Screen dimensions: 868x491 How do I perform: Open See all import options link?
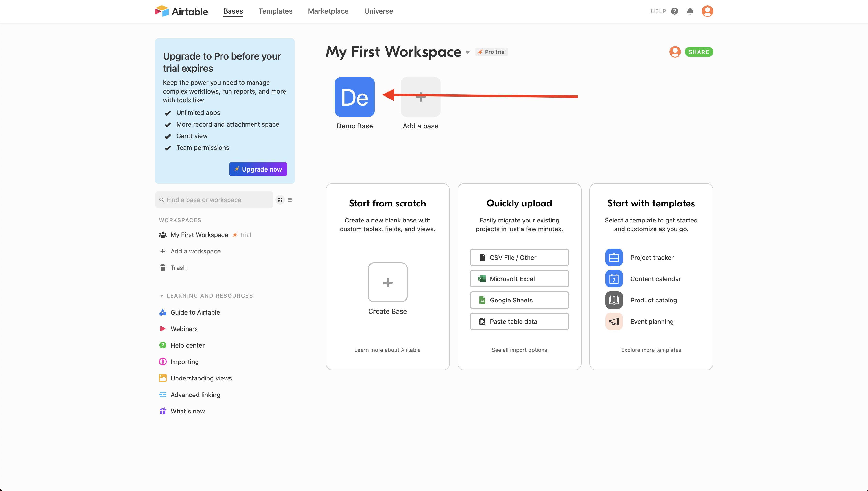pos(519,350)
